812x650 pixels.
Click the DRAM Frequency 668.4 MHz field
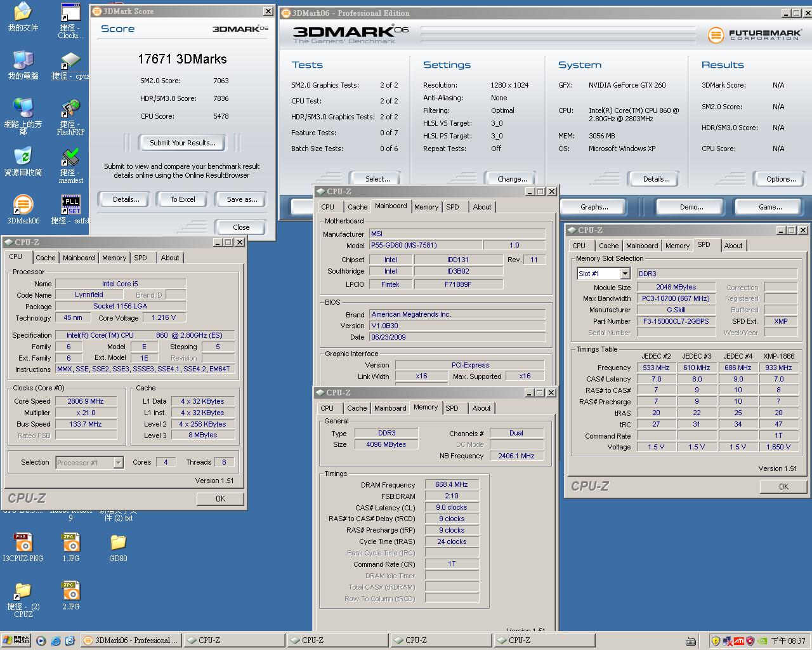pyautogui.click(x=452, y=484)
